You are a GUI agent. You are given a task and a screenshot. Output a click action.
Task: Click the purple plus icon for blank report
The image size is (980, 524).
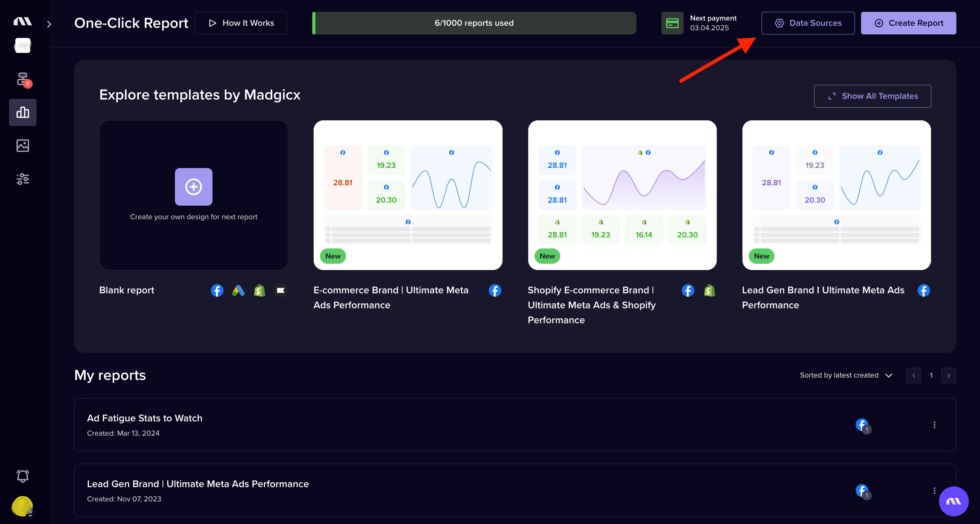pos(193,187)
